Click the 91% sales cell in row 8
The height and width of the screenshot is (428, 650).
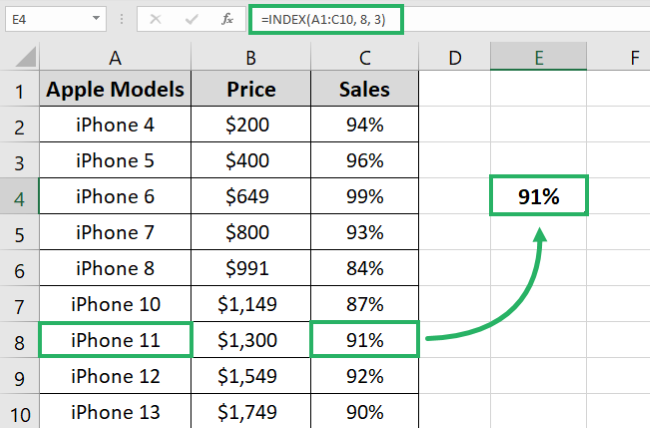click(364, 339)
